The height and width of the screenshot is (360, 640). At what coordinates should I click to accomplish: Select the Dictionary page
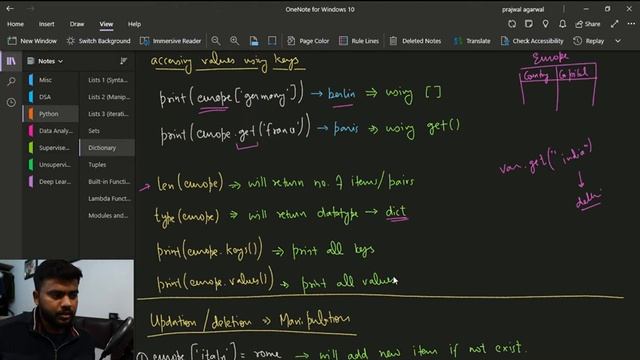[x=107, y=148]
